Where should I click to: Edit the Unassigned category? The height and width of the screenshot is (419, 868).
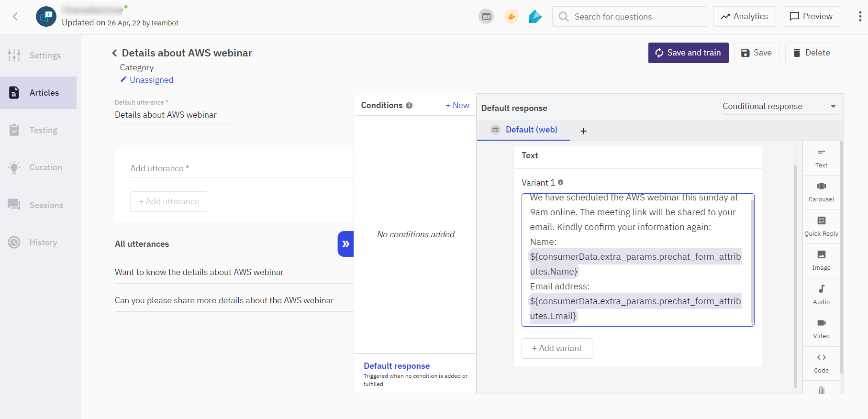[146, 80]
